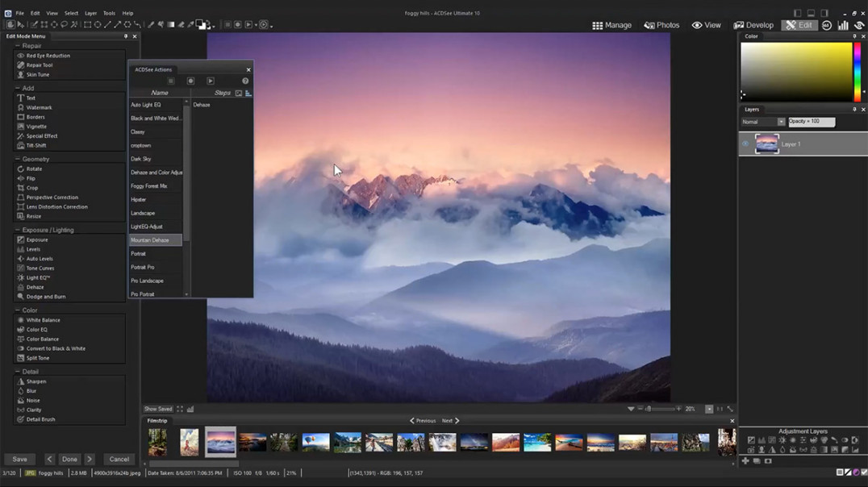Click the record button in ACDSee Actions
Viewport: 868px width, 487px height.
click(190, 81)
